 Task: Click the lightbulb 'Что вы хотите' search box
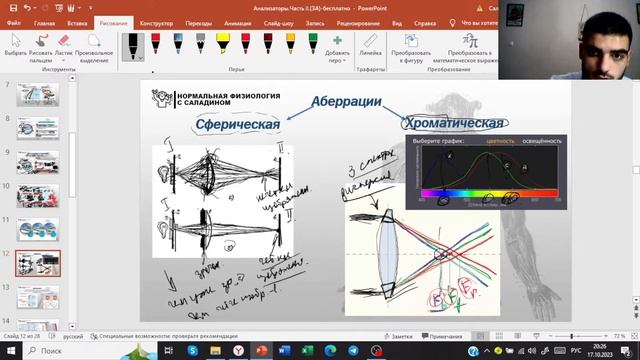click(x=473, y=23)
